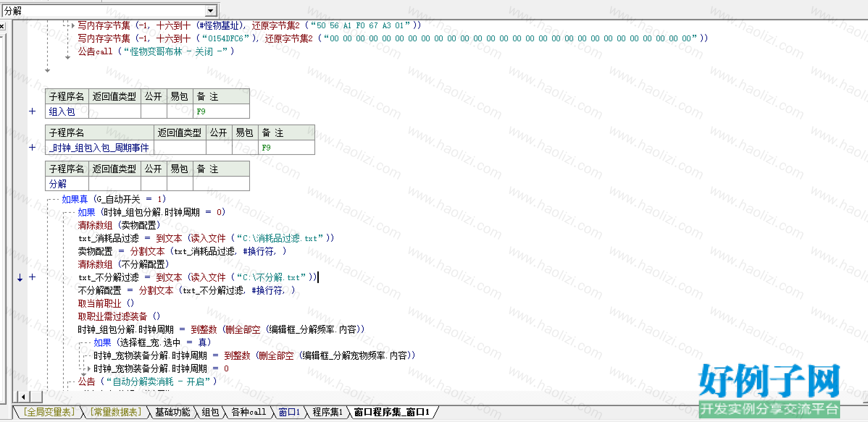
Task: Switch to the [常量数据表] tab
Action: (115, 412)
